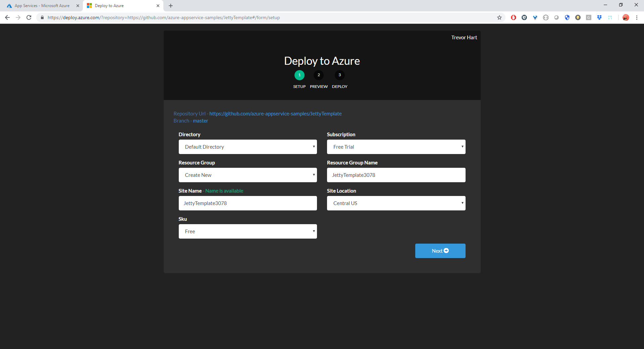Image resolution: width=644 pixels, height=349 pixels.
Task: Click the Next button
Action: [x=440, y=251]
